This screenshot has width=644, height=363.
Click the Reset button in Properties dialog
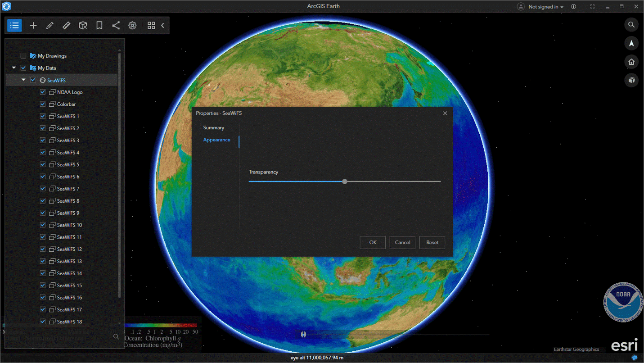[432, 242]
